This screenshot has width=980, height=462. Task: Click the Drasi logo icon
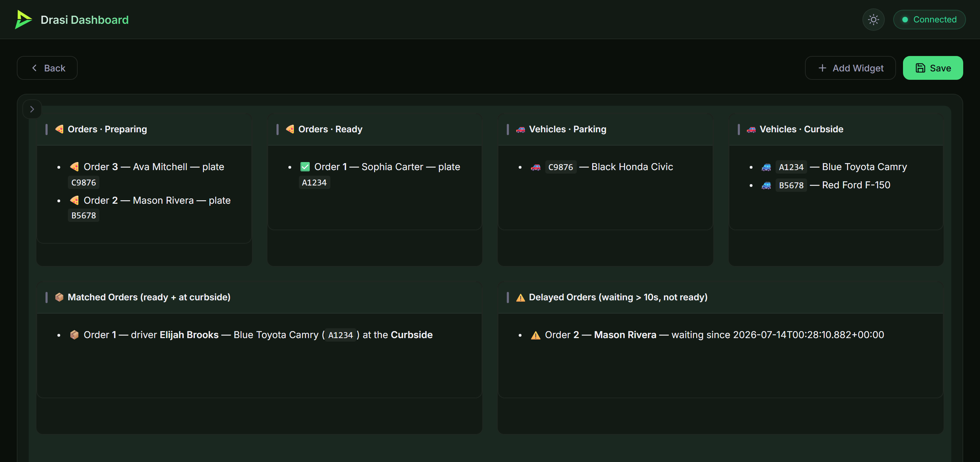click(23, 19)
